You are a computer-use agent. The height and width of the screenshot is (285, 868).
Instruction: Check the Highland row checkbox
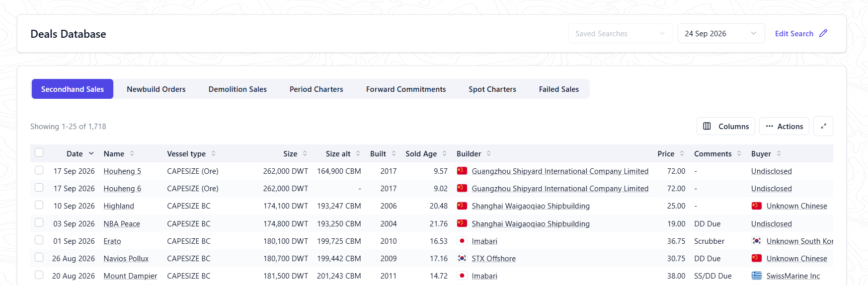click(39, 205)
